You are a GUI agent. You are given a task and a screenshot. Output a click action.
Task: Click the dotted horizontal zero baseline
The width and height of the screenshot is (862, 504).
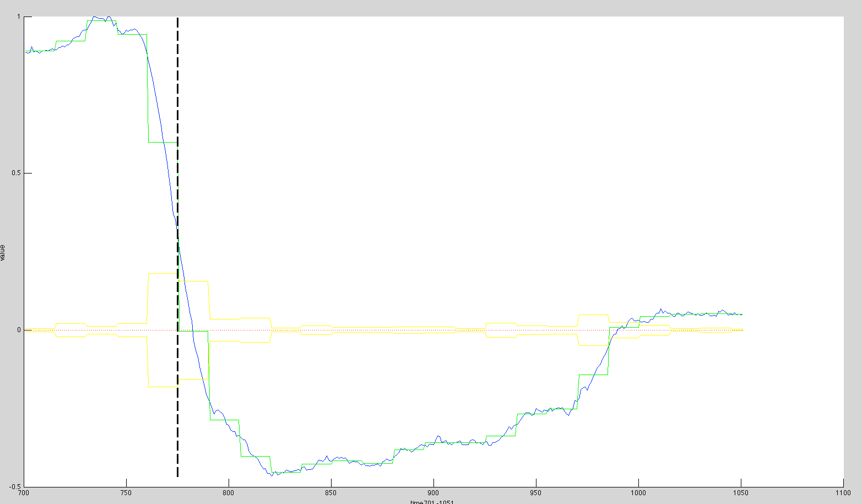tap(386, 330)
